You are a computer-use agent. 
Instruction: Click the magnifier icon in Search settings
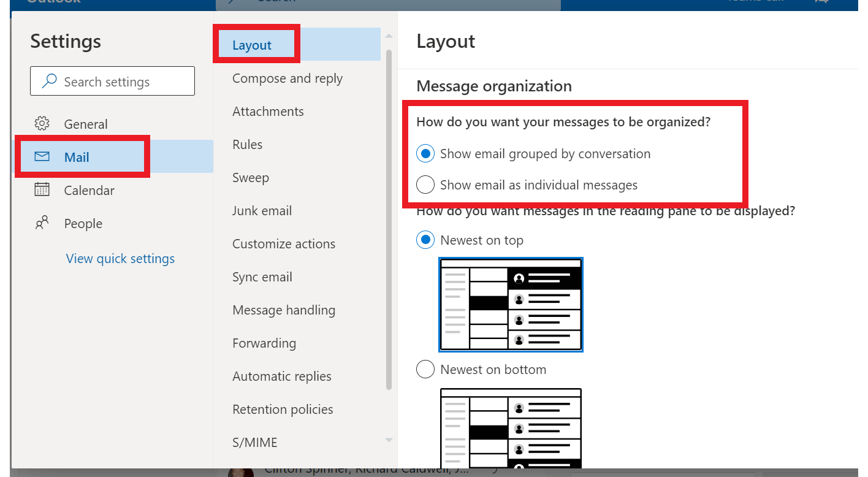click(x=48, y=80)
